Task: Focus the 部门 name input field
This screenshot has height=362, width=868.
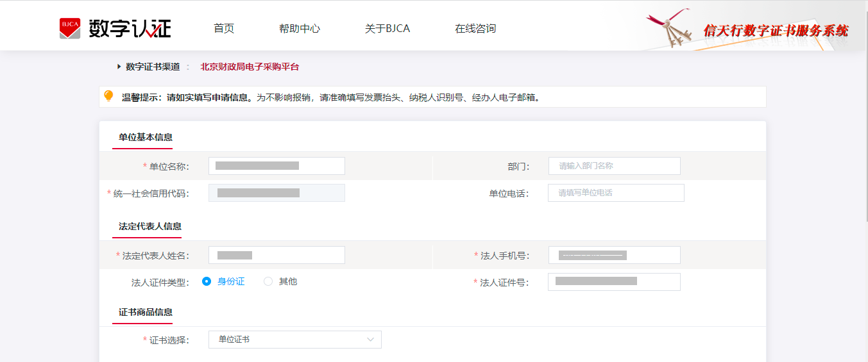Action: [x=615, y=166]
